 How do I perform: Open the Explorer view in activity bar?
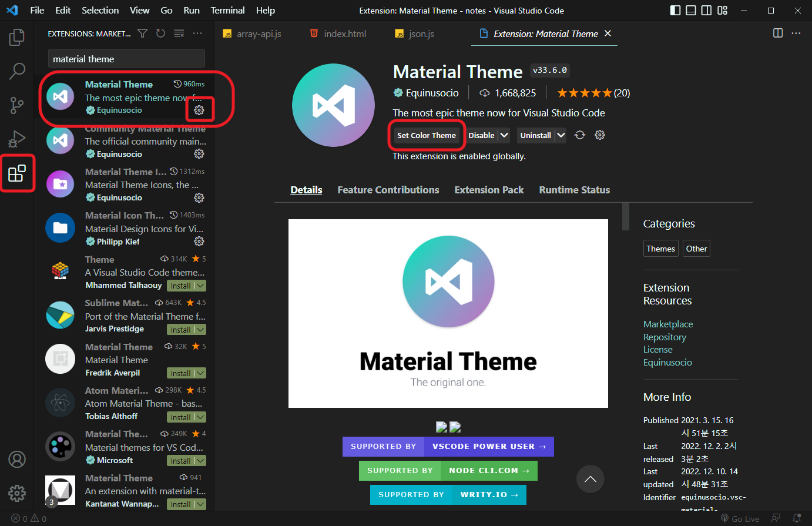pos(17,37)
